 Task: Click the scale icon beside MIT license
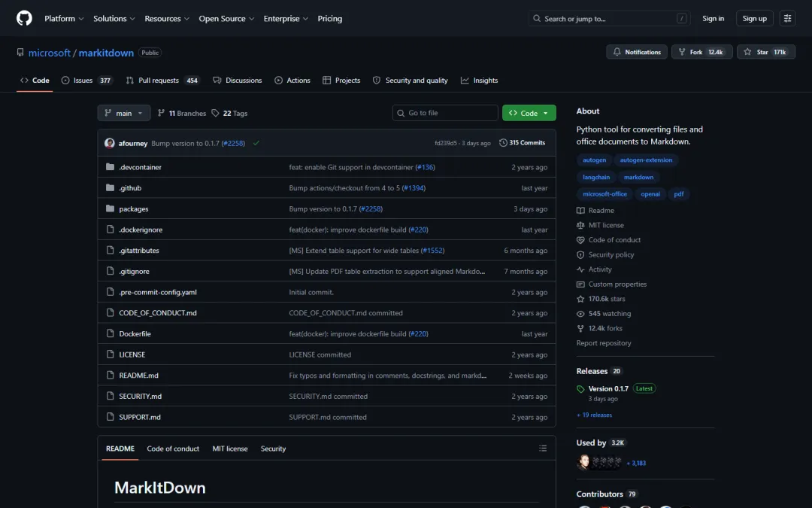[580, 225]
